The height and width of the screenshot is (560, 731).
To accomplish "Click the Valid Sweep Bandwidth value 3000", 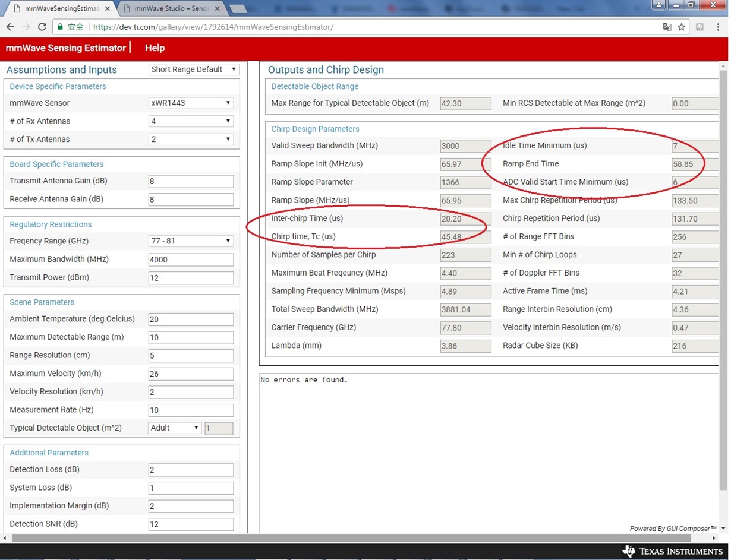I will pyautogui.click(x=466, y=146).
